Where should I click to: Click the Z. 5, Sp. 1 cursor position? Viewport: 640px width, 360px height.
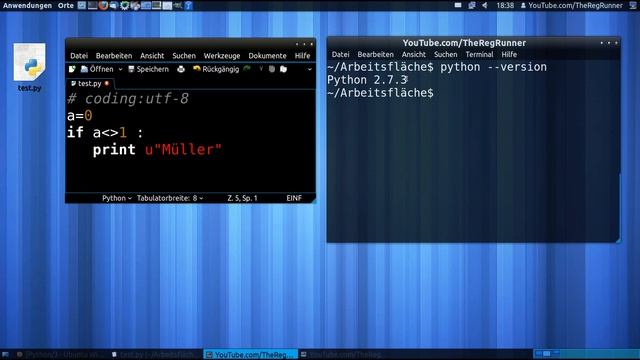click(x=242, y=198)
